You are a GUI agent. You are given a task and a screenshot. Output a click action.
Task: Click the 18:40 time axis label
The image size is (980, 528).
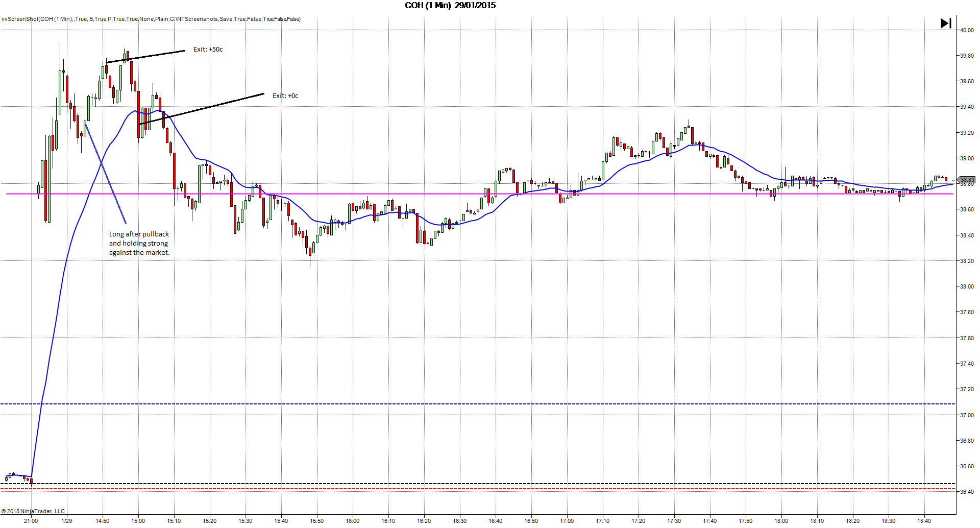tap(924, 521)
